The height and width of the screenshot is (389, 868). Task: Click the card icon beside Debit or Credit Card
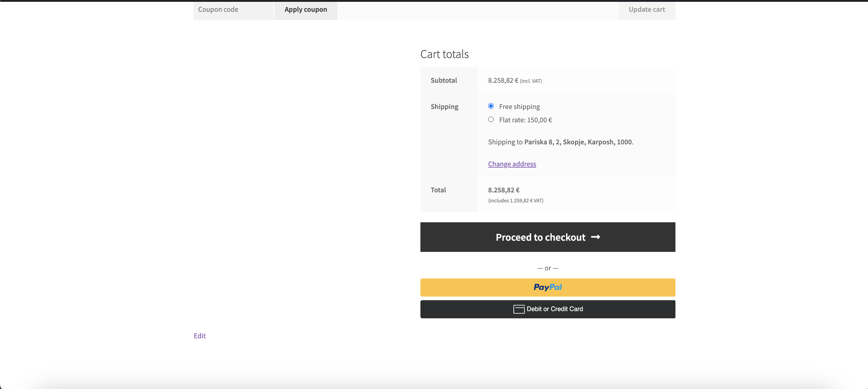pos(519,309)
